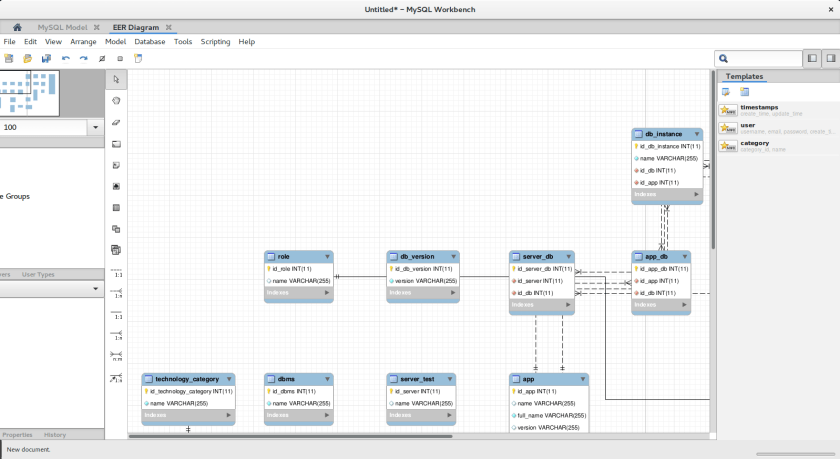Screen dimensions: 840x459
Task: Select the pointer selection tool
Action: [116, 79]
